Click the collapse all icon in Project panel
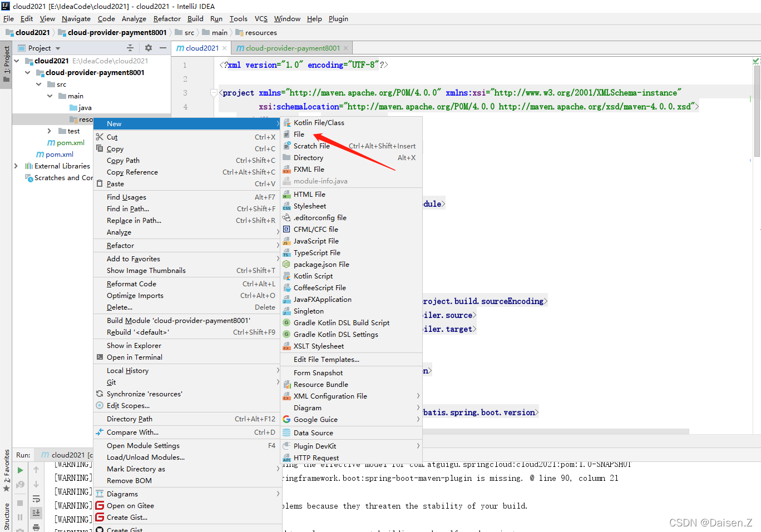This screenshot has height=532, width=761. [130, 48]
